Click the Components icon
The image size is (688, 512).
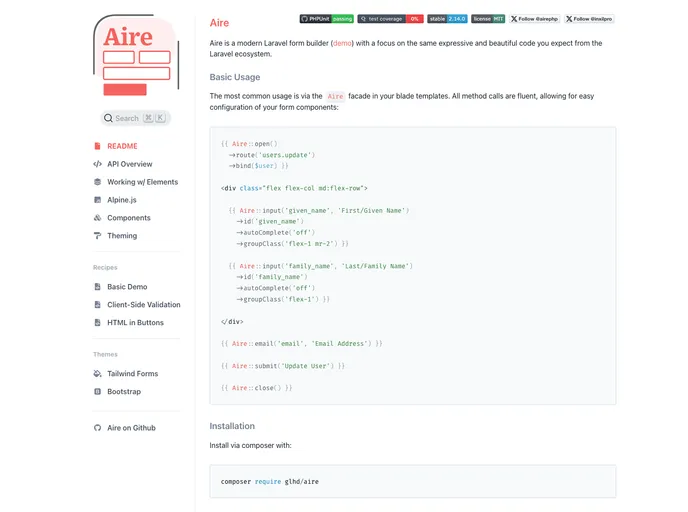coord(97,218)
